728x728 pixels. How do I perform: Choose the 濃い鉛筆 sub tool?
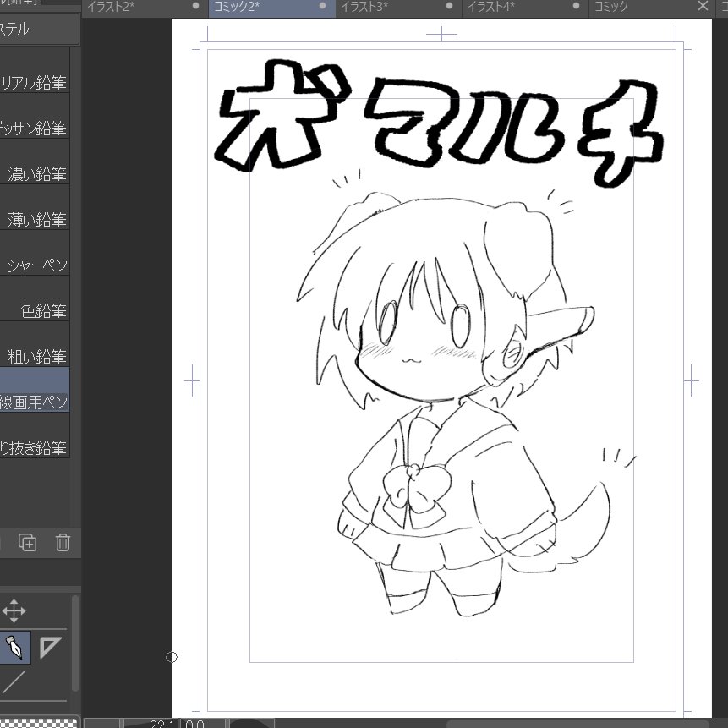pos(45,173)
